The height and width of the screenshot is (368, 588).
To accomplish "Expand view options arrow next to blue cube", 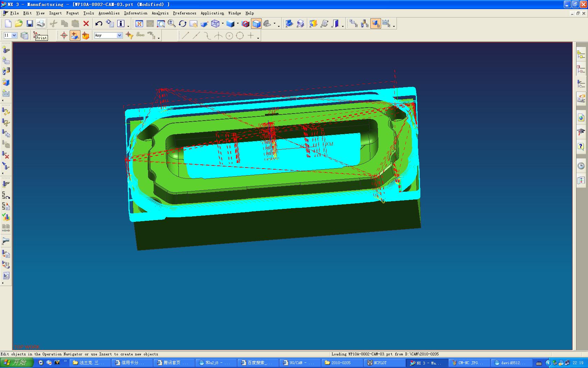I will tap(238, 24).
